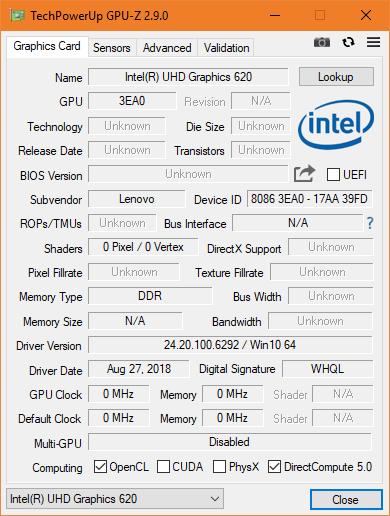Viewport: 390px width, 516px height.
Task: Click the refresh arrows icon
Action: tap(348, 42)
